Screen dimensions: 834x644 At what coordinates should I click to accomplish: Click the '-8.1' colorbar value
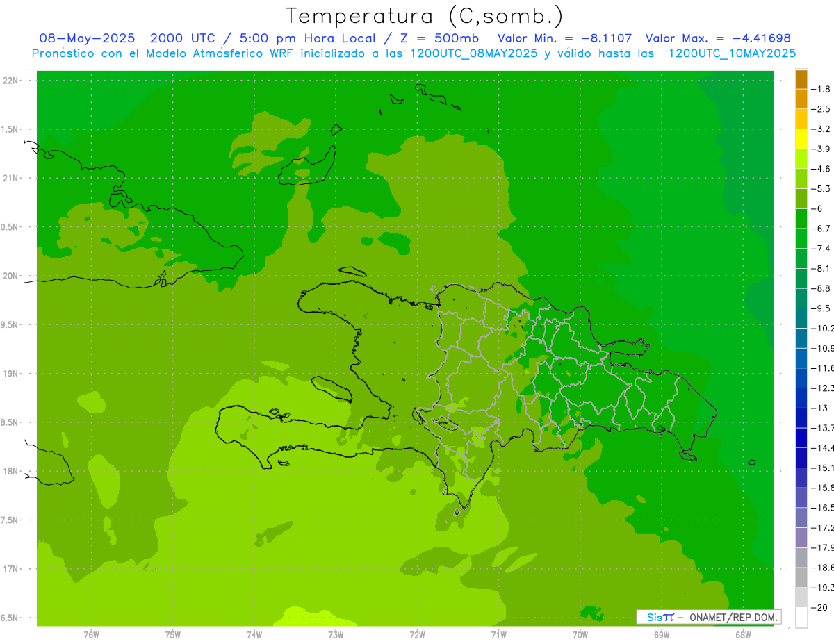(x=821, y=268)
